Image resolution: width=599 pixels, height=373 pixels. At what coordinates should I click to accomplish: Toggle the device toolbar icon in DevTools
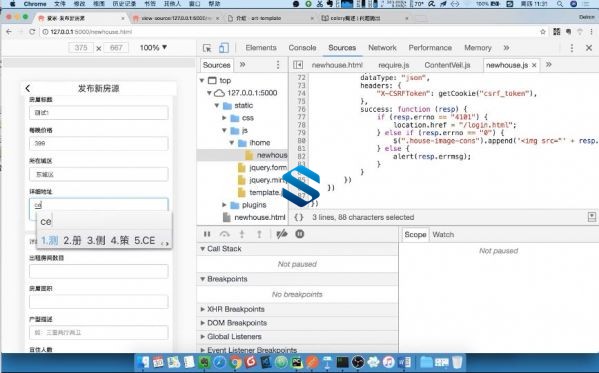click(224, 48)
